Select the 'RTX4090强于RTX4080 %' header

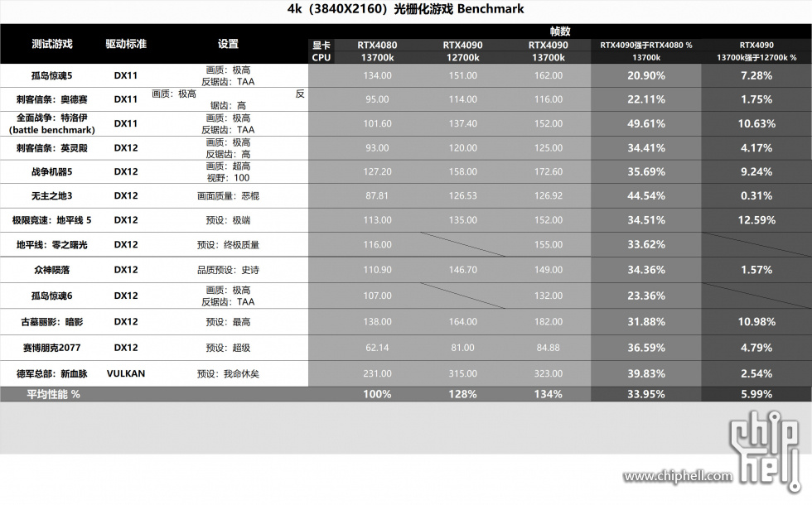pyautogui.click(x=645, y=45)
